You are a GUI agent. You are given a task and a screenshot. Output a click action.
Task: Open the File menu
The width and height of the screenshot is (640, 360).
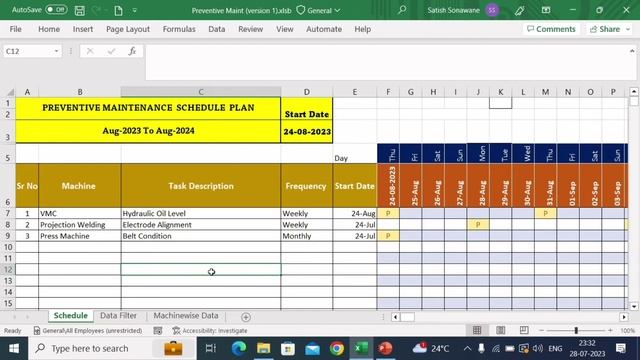(x=16, y=29)
